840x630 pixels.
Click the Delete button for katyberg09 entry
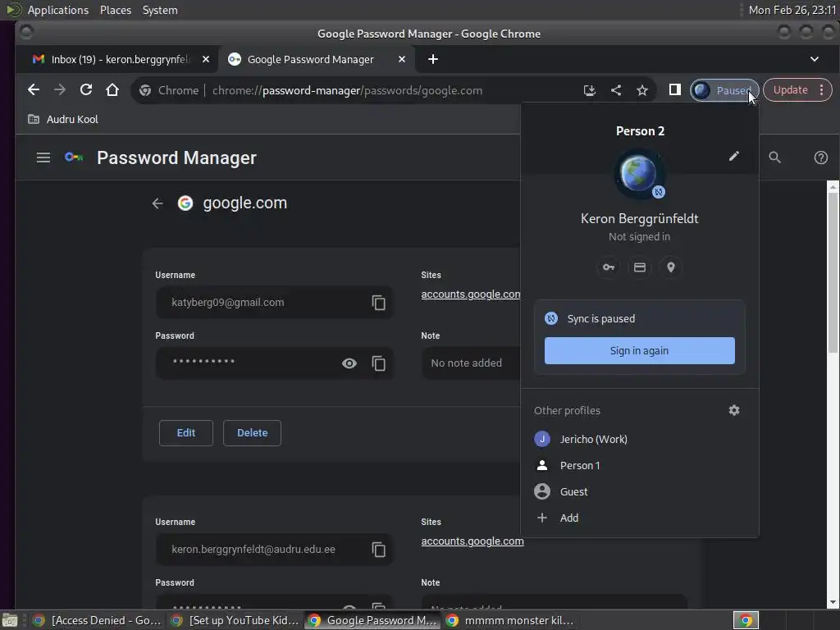pyautogui.click(x=252, y=433)
